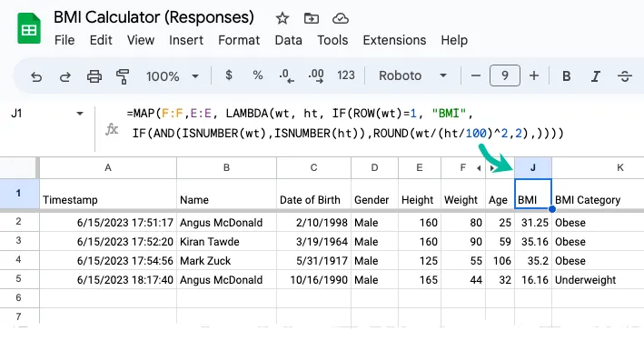The image size is (644, 341).
Task: Toggle bold formatting
Action: [567, 76]
